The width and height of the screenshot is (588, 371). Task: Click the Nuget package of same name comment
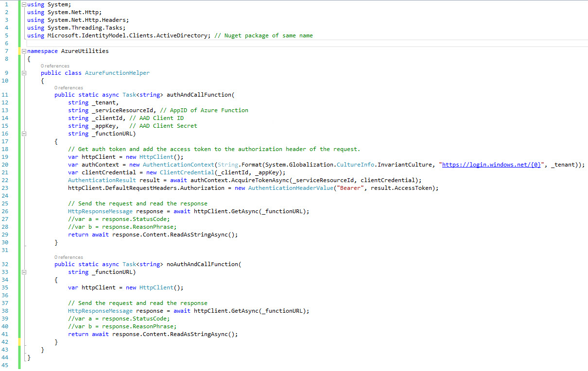(x=263, y=35)
